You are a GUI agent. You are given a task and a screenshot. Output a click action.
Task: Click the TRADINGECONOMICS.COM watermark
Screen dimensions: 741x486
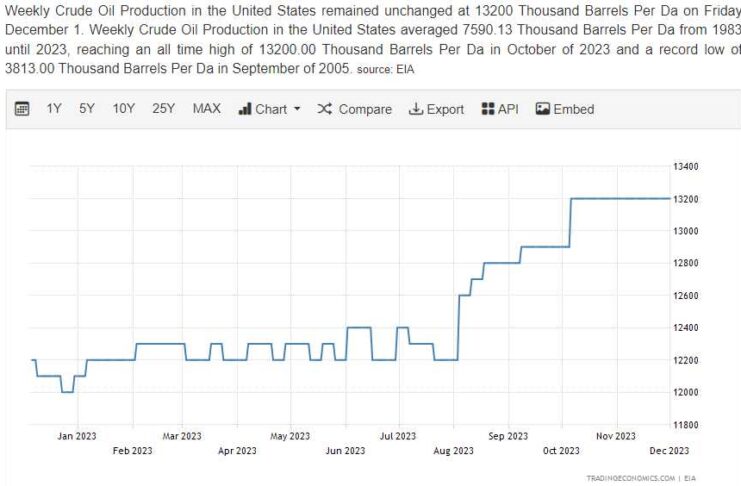coord(630,479)
